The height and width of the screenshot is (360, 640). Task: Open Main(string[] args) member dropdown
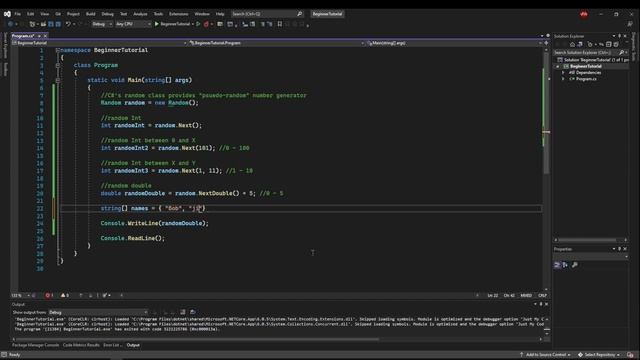[454, 43]
